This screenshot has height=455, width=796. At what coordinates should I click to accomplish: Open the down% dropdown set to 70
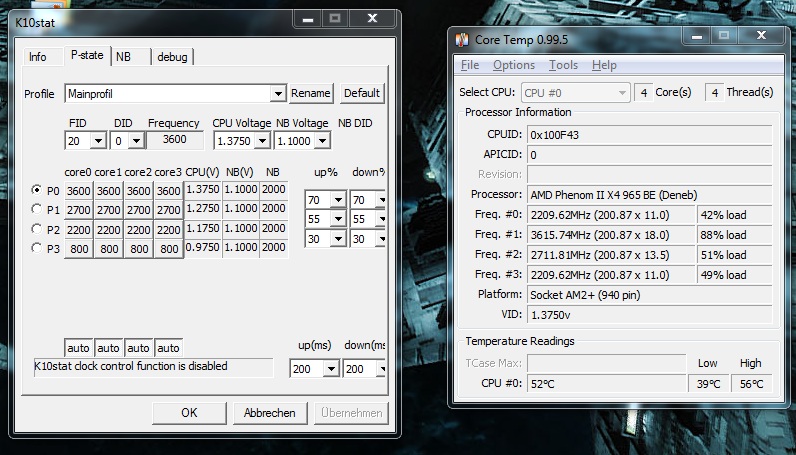pyautogui.click(x=381, y=200)
